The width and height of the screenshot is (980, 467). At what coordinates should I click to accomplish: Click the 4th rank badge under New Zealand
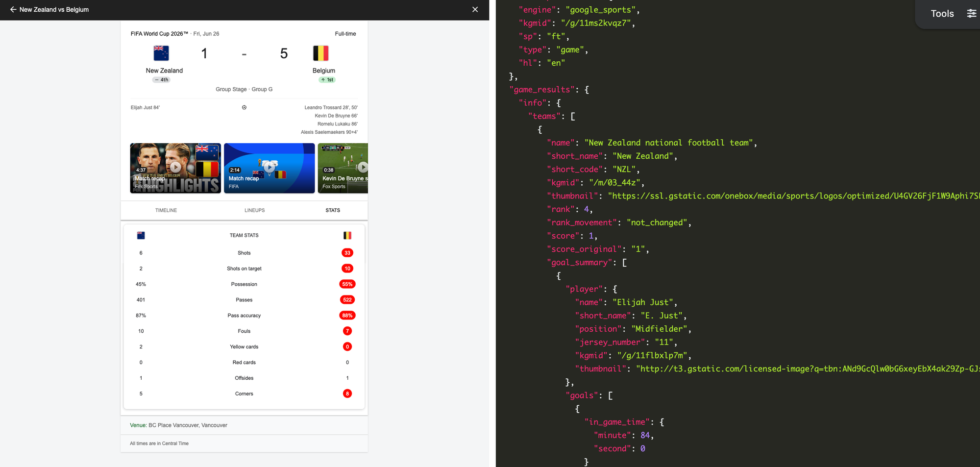pos(161,80)
